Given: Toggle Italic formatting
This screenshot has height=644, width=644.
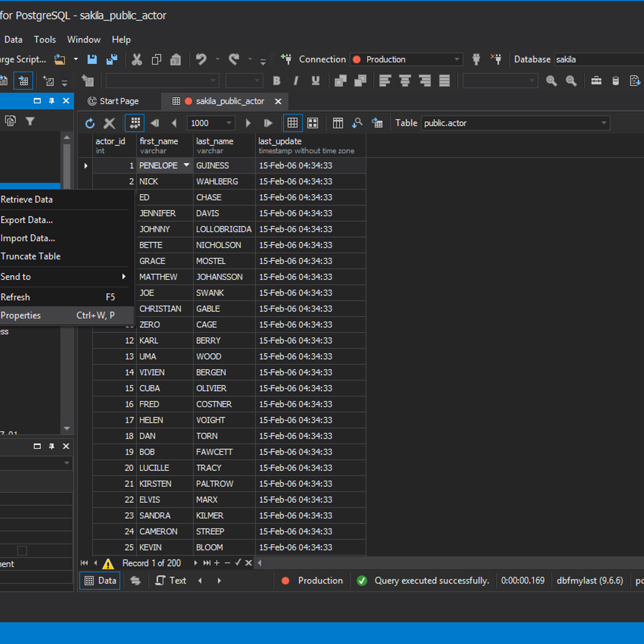Looking at the screenshot, I should click(x=296, y=80).
